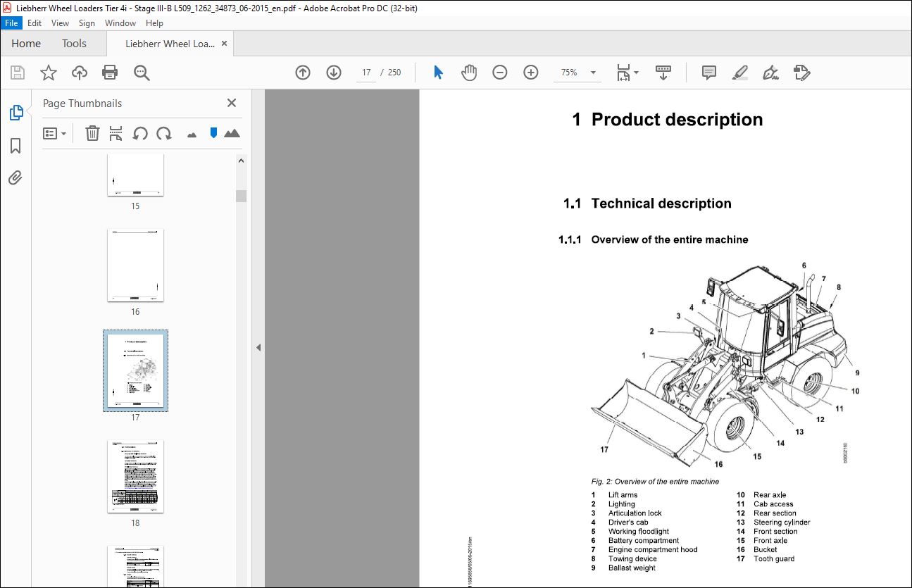Rotate page clockwise
The width and height of the screenshot is (912, 588).
[164, 133]
